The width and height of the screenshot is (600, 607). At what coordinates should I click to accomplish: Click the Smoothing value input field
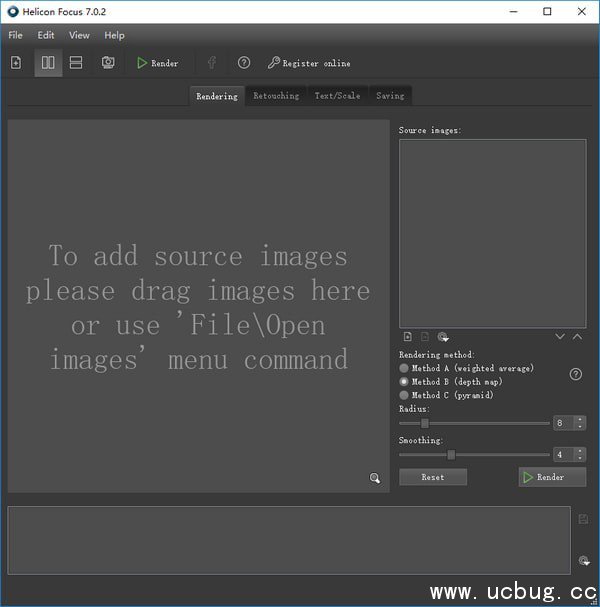(562, 454)
